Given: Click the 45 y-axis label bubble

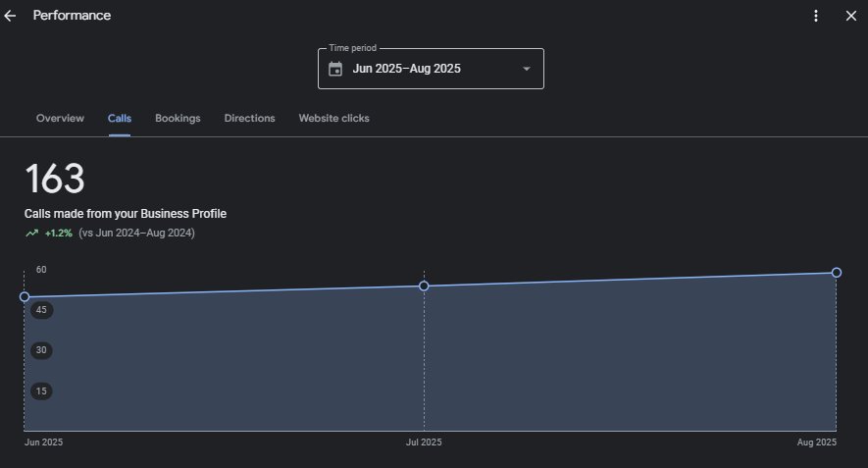Looking at the screenshot, I should (41, 310).
